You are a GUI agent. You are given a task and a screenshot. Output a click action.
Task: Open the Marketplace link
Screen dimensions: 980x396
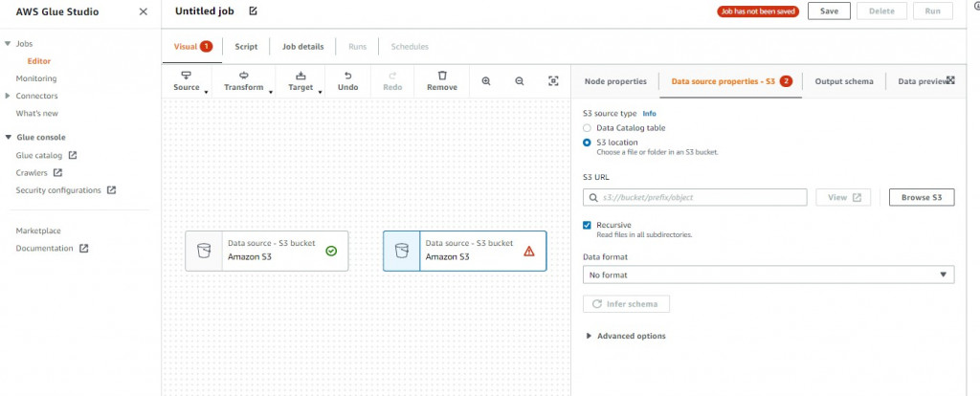tap(38, 231)
